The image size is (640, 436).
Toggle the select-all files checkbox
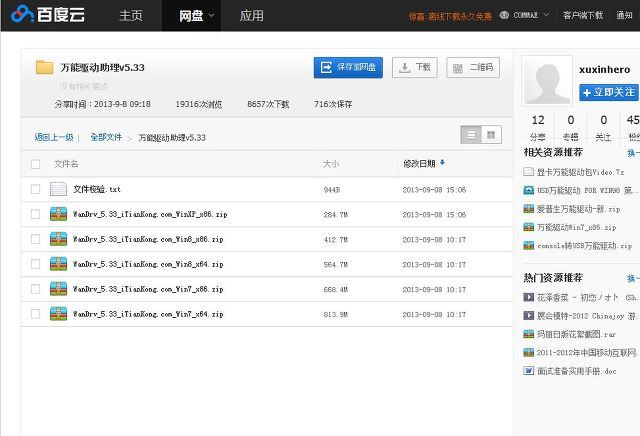pyautogui.click(x=36, y=164)
